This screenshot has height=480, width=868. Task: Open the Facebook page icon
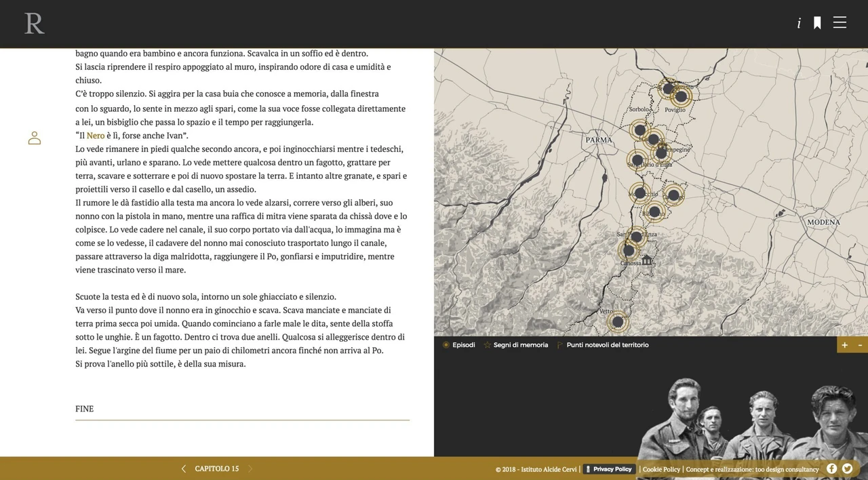tap(832, 468)
